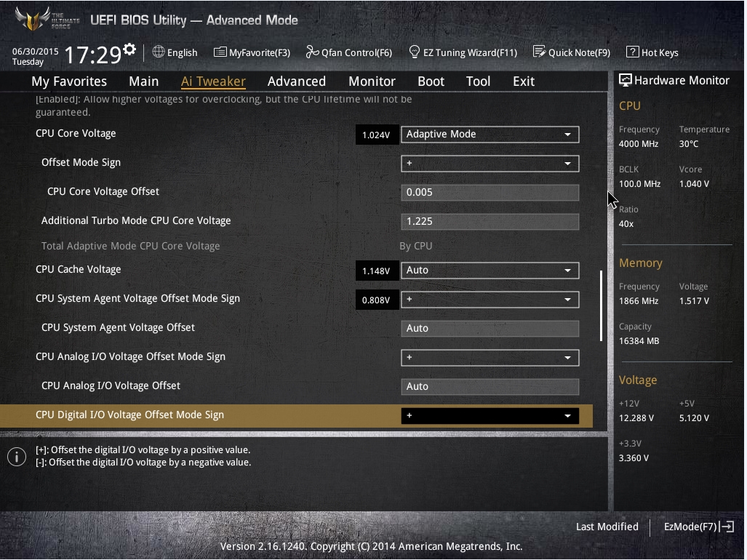Click the By CPU value text
This screenshot has width=747, height=560.
416,247
